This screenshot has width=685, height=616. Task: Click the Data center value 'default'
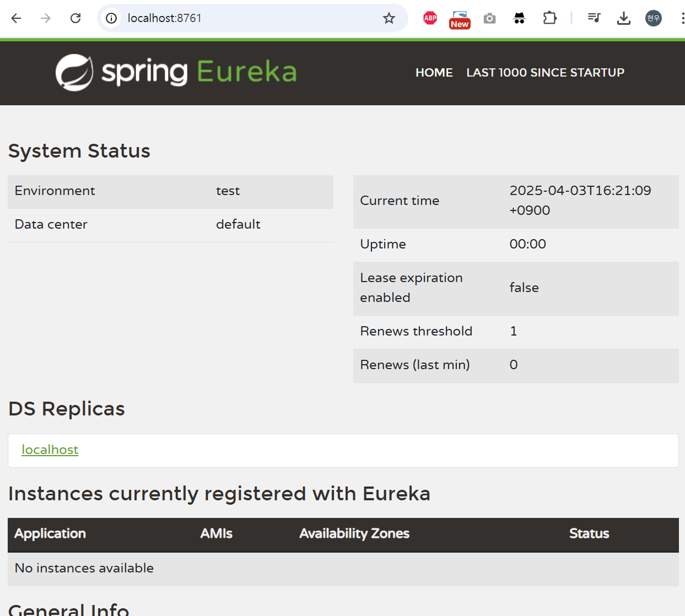pyautogui.click(x=238, y=224)
